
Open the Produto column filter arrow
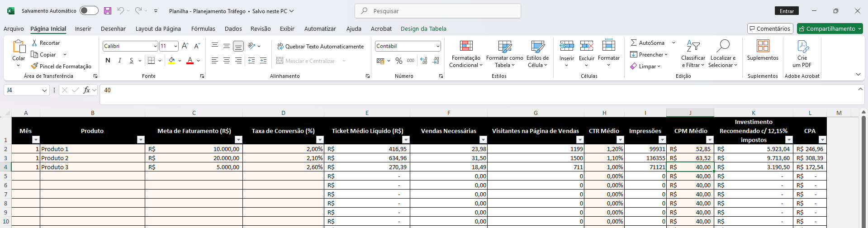pos(141,140)
